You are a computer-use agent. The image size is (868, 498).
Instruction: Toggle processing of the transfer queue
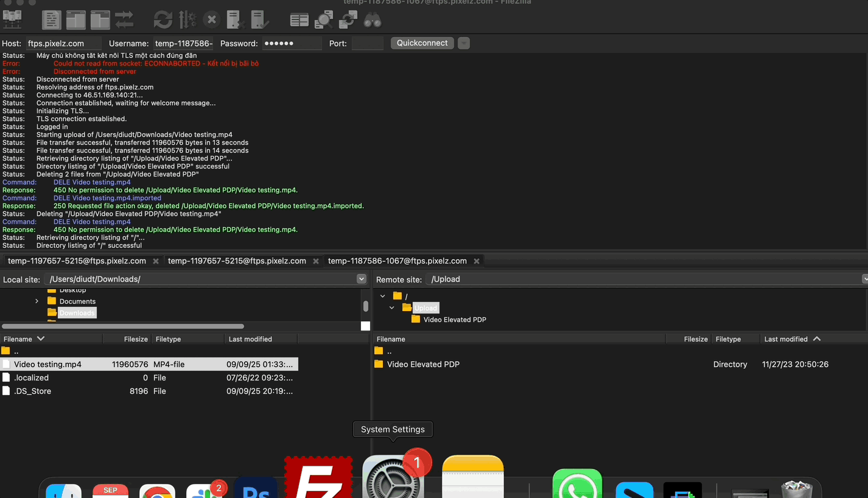[x=187, y=20]
